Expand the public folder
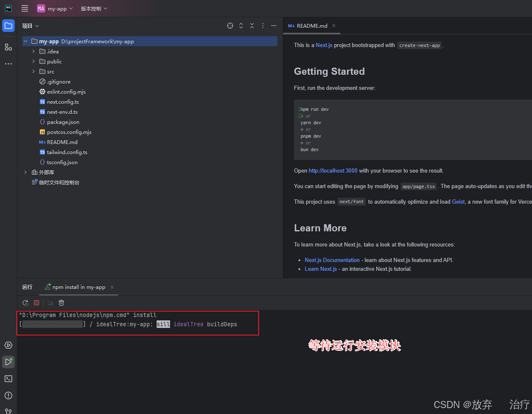This screenshot has height=414, width=532. (34, 61)
